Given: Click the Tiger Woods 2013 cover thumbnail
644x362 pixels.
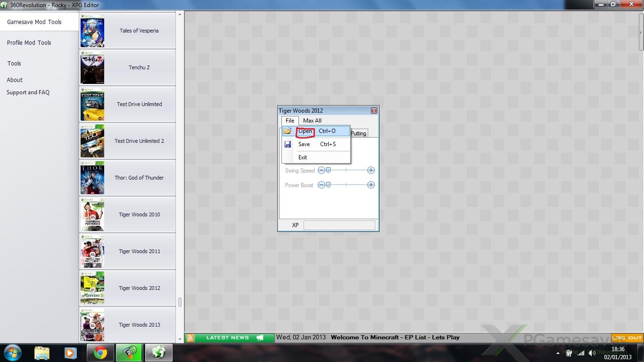Looking at the screenshot, I should (92, 325).
